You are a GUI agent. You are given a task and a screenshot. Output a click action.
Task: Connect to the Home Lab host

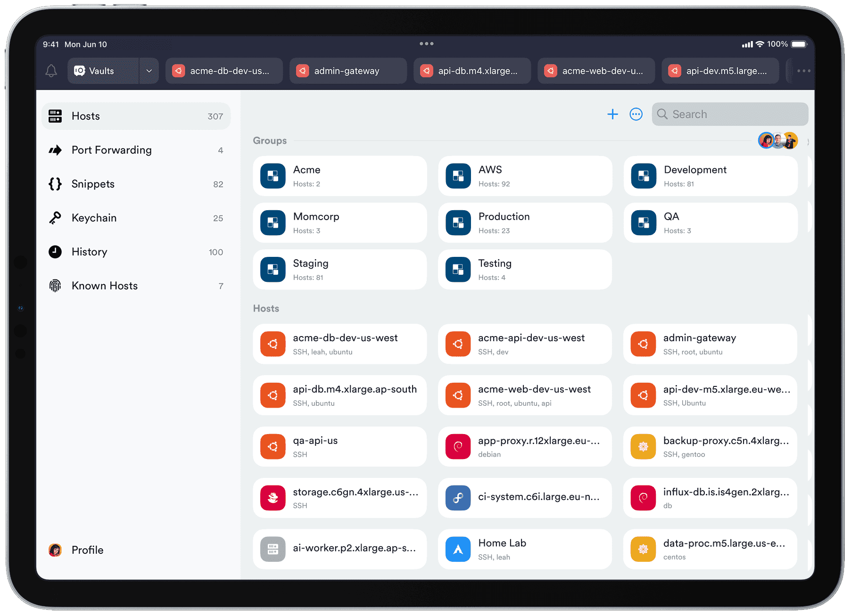pos(525,549)
